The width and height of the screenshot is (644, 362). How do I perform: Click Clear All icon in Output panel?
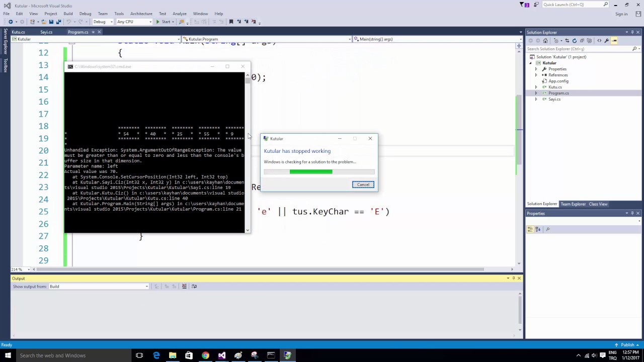tap(184, 286)
